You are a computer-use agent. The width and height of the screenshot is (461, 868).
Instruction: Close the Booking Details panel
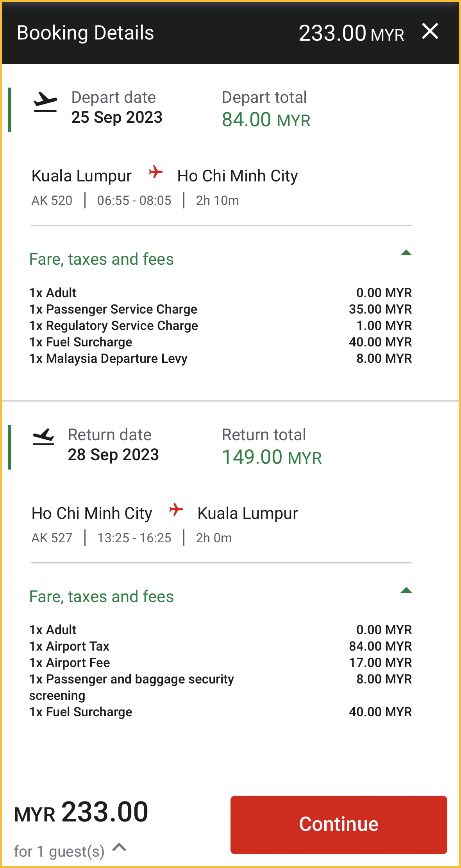[x=430, y=31]
